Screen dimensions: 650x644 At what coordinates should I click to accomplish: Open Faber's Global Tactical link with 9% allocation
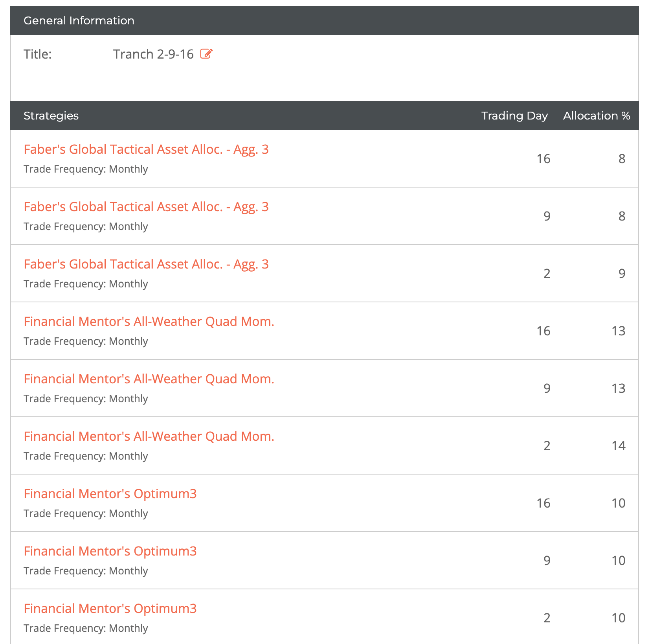pyautogui.click(x=146, y=264)
